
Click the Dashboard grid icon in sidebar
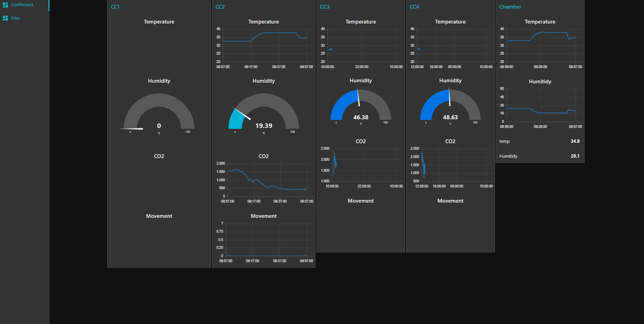click(x=5, y=5)
